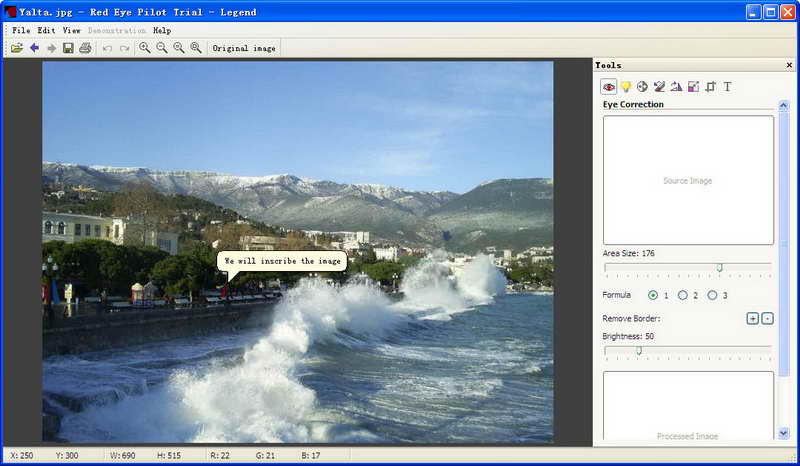
Task: Click the 'Area Size: 176' label
Action: (x=628, y=253)
